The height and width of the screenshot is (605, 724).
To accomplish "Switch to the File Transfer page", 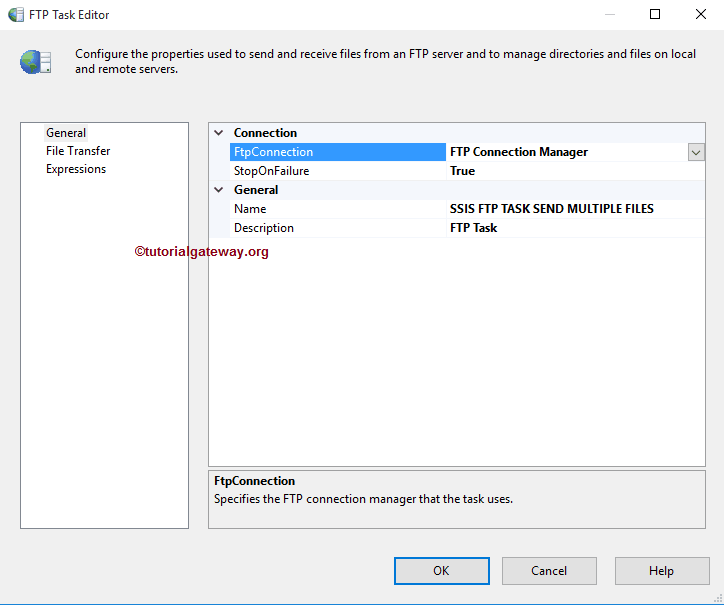I will [78, 151].
